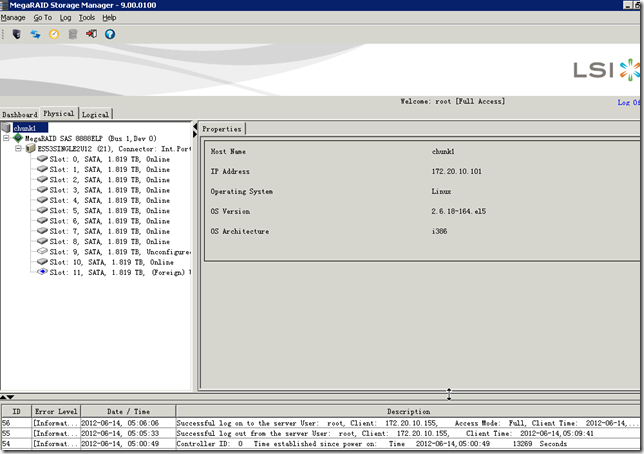Select the ES53SINGLE2U12 (21) enclosure row

coord(114,149)
